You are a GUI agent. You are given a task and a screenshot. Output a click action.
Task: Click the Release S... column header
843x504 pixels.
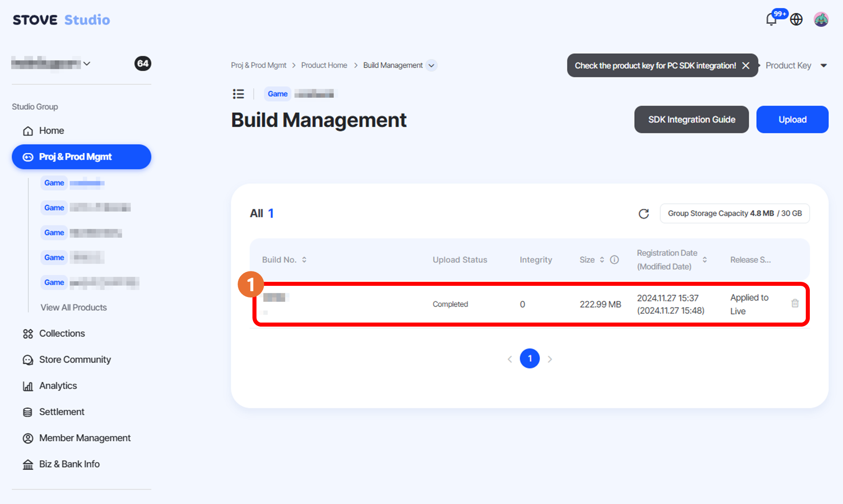click(750, 260)
